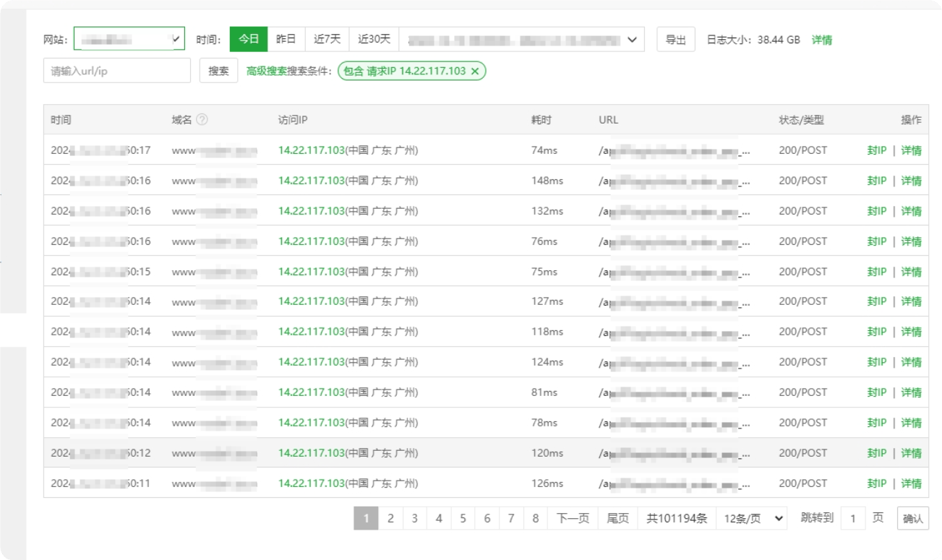942x560 pixels.
Task: Click the IP address in the 148ms row
Action: pos(312,181)
